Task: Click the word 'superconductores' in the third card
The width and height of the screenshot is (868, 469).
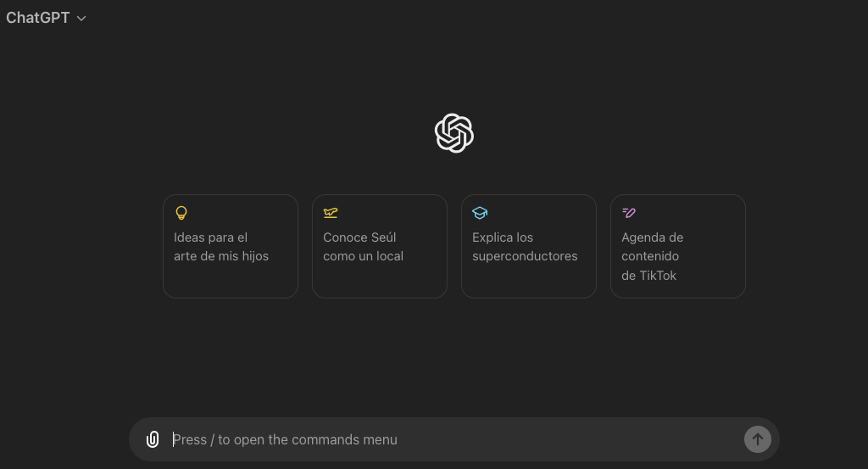Action: pyautogui.click(x=525, y=256)
